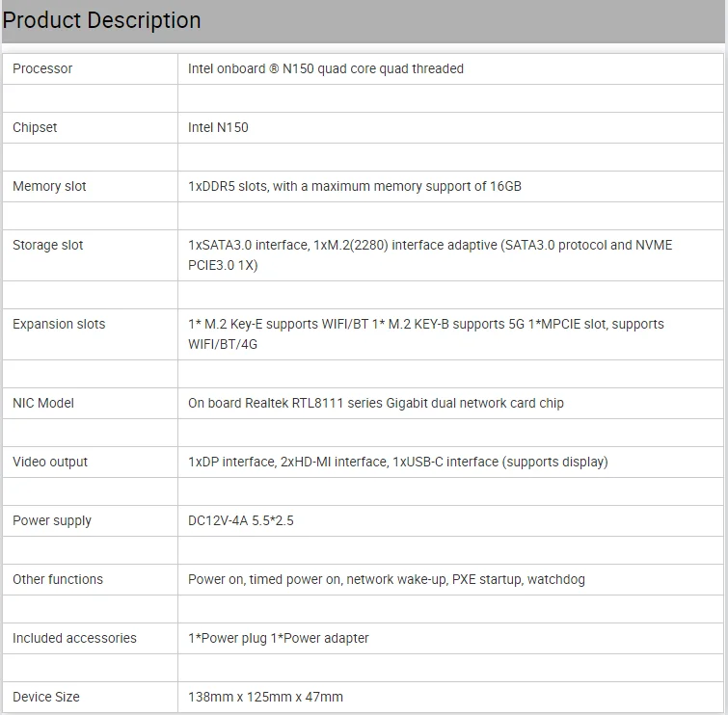Screen dimensions: 728x715
Task: Click the Storage slot label
Action: (48, 245)
